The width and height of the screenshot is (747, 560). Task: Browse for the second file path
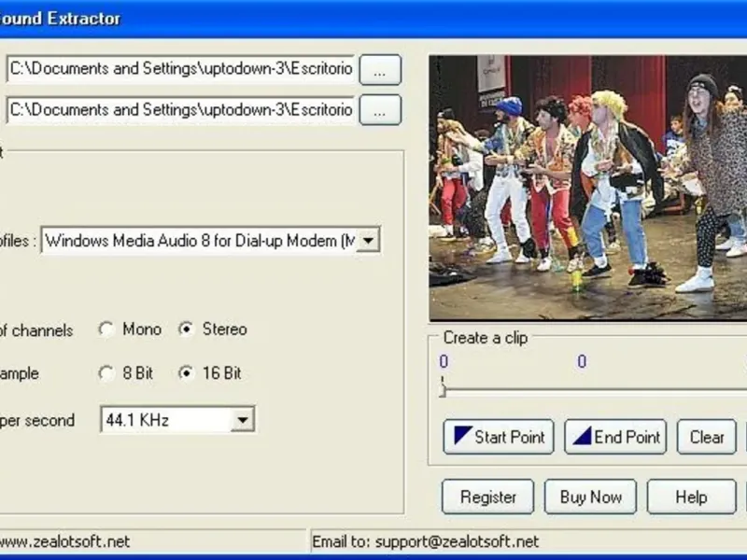[380, 110]
